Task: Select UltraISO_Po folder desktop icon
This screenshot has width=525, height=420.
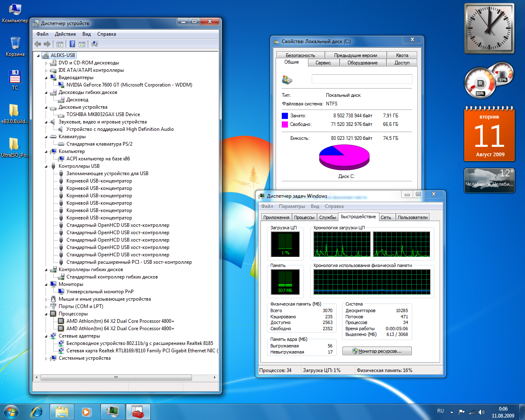Action: 15,147
